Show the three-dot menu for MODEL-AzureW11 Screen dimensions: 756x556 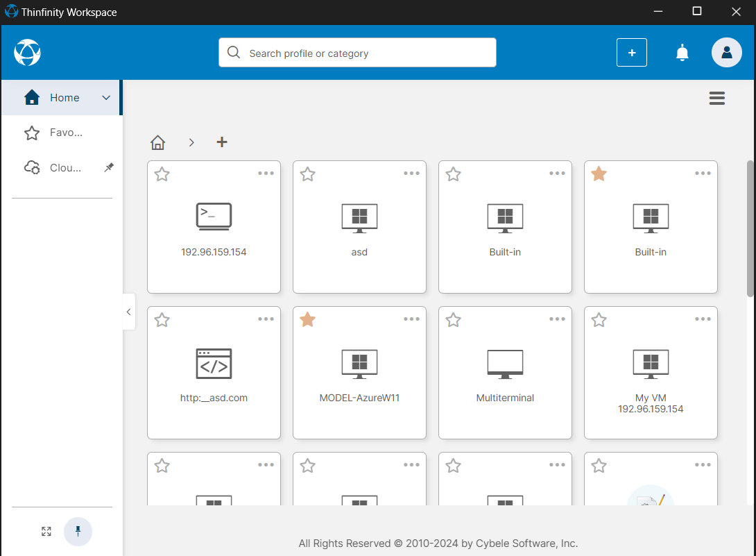(411, 319)
